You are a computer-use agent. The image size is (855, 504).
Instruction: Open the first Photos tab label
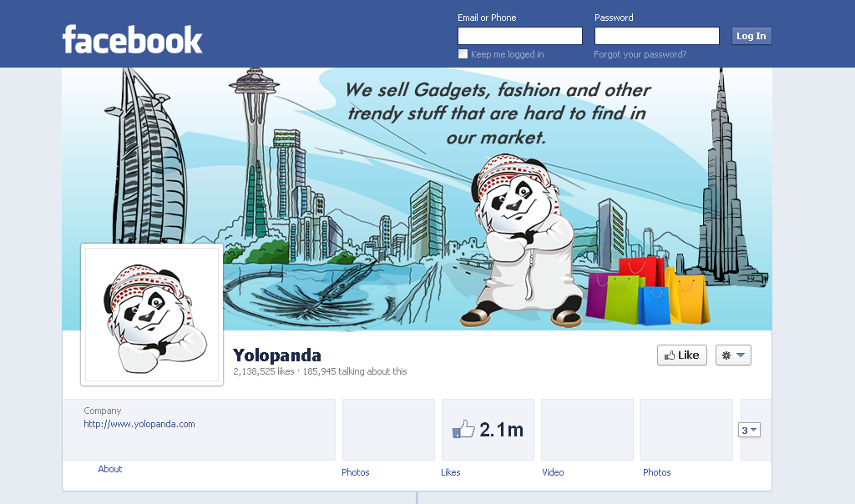click(356, 472)
